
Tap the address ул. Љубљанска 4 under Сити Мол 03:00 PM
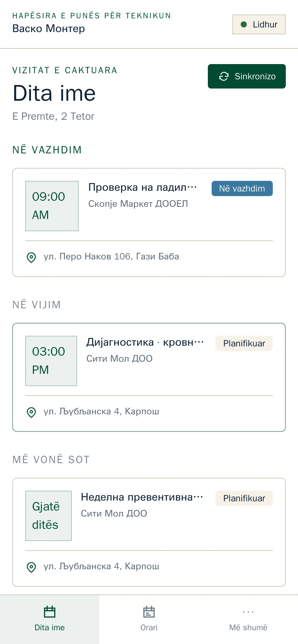click(x=101, y=411)
